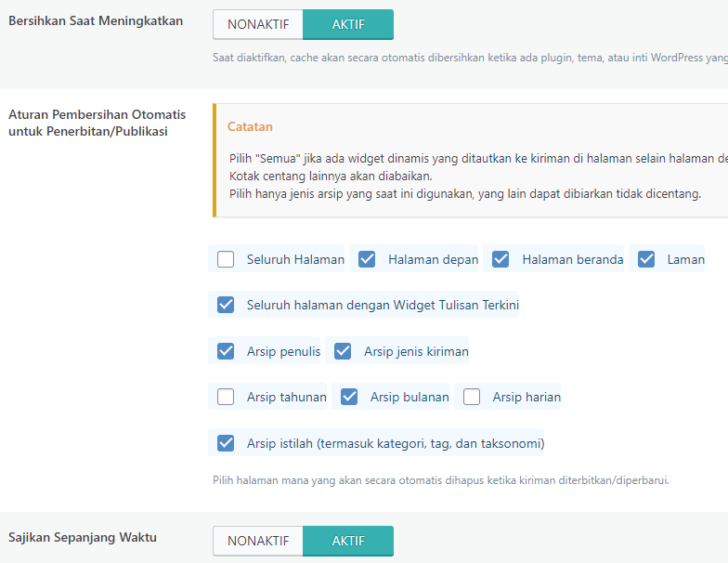
Task: Click the 'Pilih "Semua" jika ada widget' line
Action: pos(478,158)
